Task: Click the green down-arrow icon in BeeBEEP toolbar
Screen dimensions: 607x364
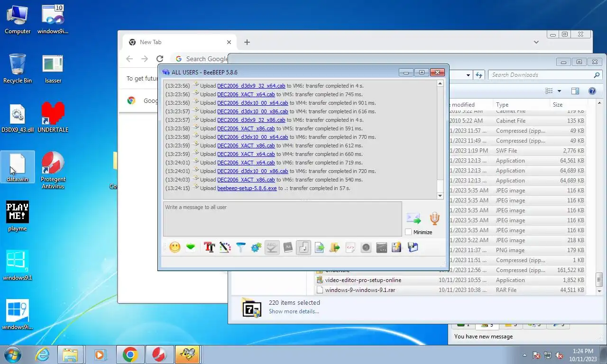Action: coord(191,247)
